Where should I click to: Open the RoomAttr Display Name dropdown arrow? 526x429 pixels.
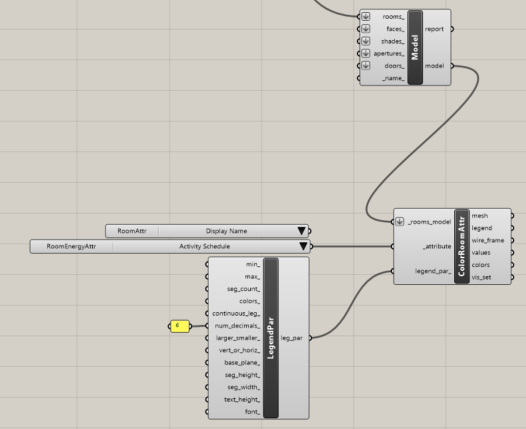(x=301, y=231)
